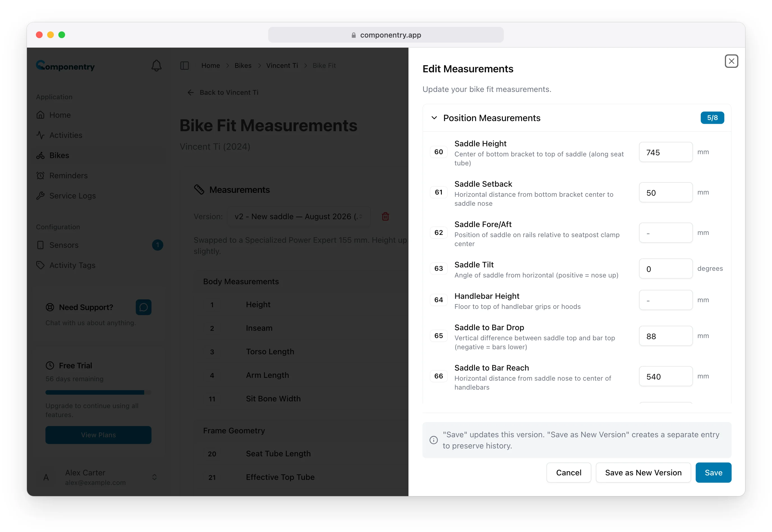This screenshot has height=532, width=772.
Task: Click the Activity Tags tag icon
Action: point(40,265)
